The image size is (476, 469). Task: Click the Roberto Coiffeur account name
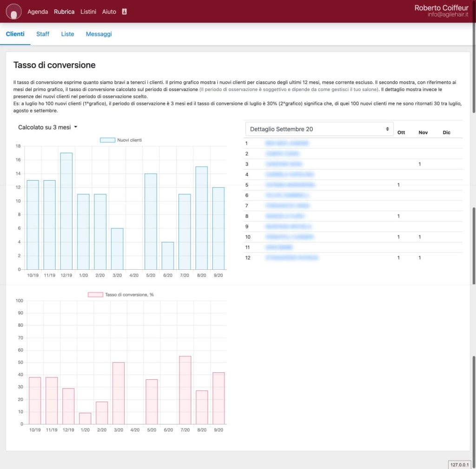[x=442, y=8]
